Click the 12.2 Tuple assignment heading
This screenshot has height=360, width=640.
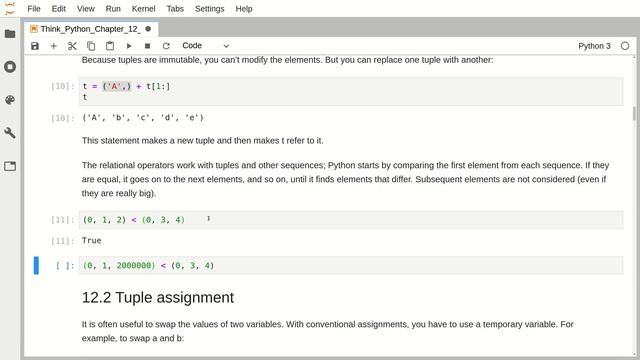click(x=158, y=298)
